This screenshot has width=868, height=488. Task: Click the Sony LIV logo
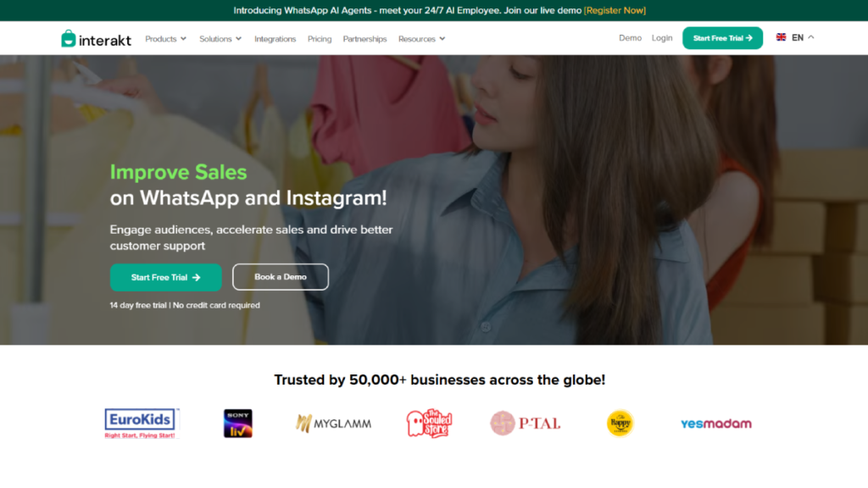(x=238, y=424)
